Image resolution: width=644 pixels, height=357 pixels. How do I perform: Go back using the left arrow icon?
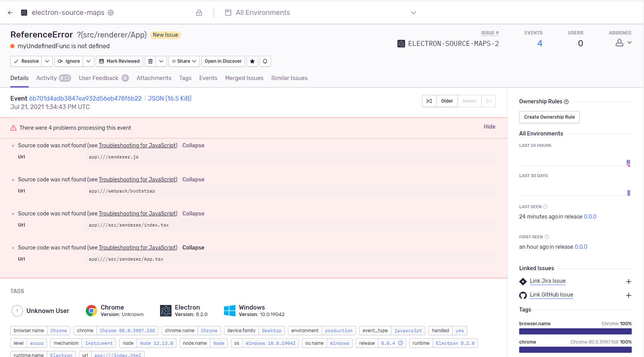[10, 13]
